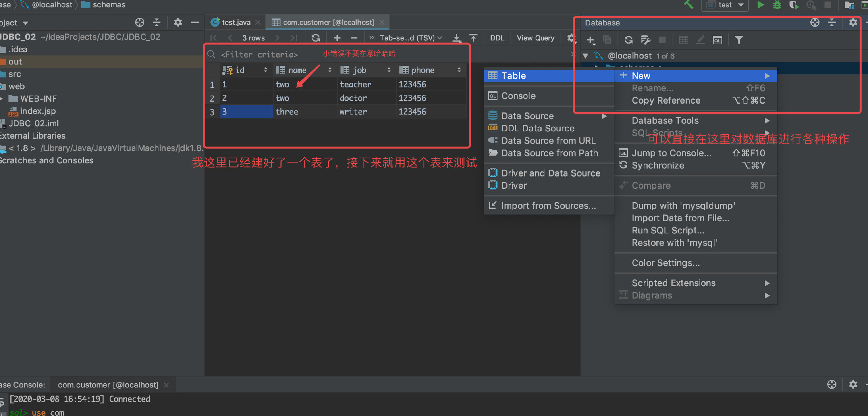Image resolution: width=868 pixels, height=416 pixels.
Task: Click Dump Data download arrow icon
Action: (x=457, y=38)
